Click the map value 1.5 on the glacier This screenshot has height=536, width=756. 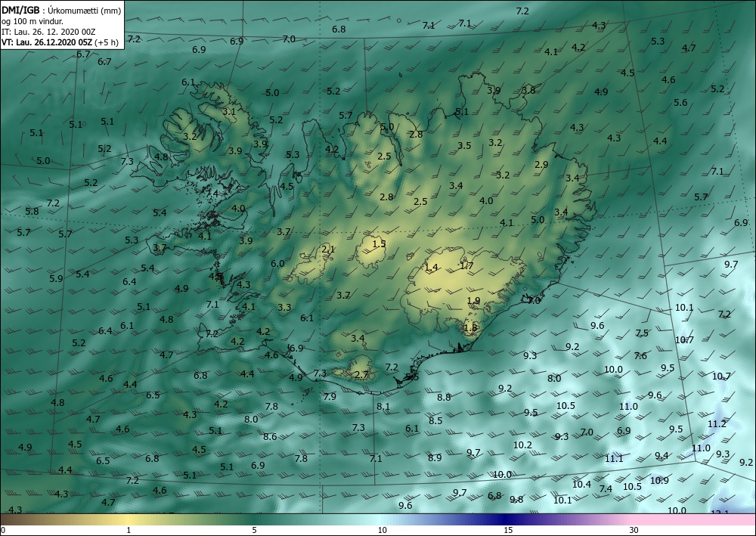380,244
